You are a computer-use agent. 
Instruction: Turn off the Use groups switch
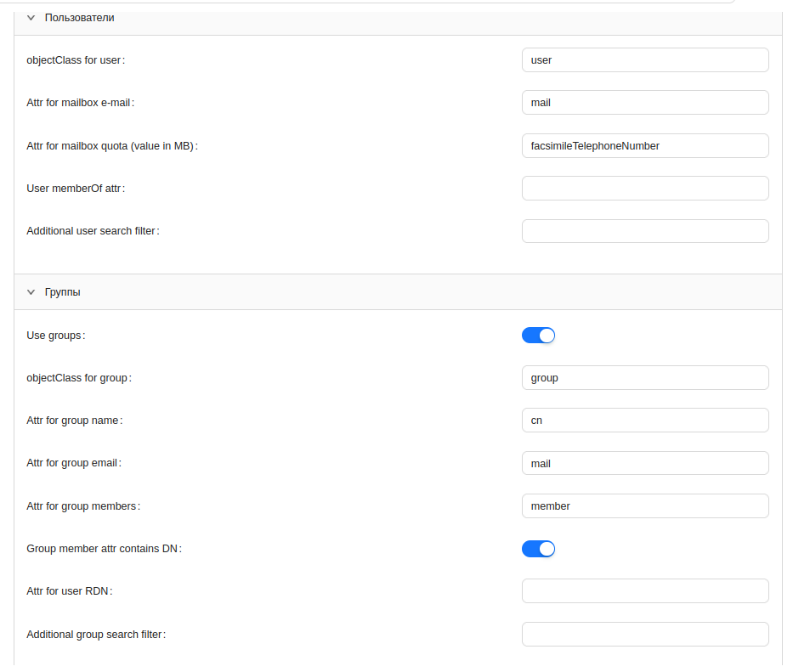tap(538, 336)
